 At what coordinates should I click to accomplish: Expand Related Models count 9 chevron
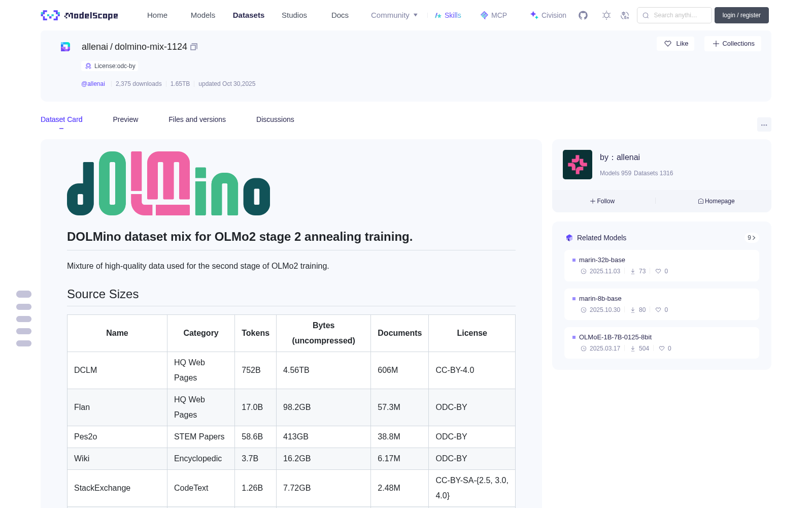click(x=752, y=238)
